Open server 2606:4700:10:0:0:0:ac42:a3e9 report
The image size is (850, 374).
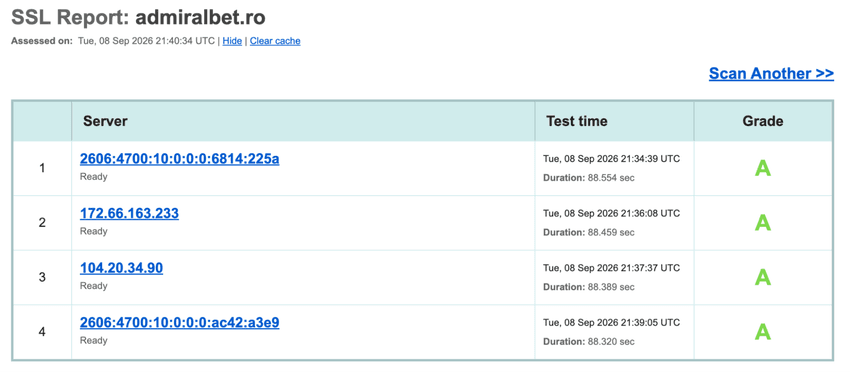tap(179, 323)
